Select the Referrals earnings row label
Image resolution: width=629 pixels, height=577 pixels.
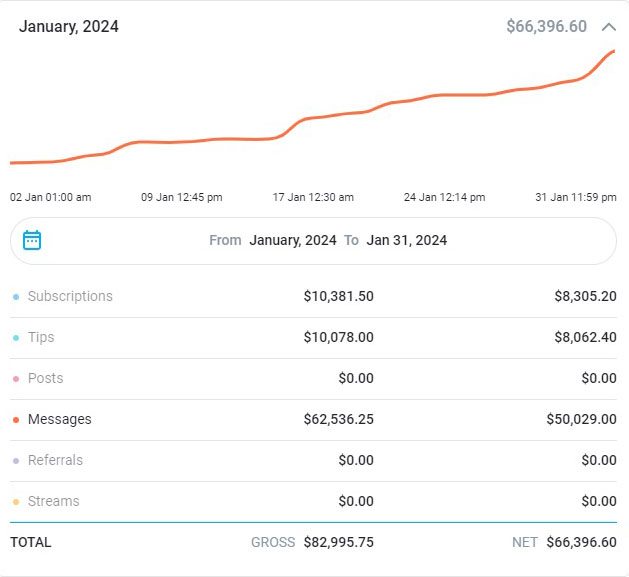55,460
